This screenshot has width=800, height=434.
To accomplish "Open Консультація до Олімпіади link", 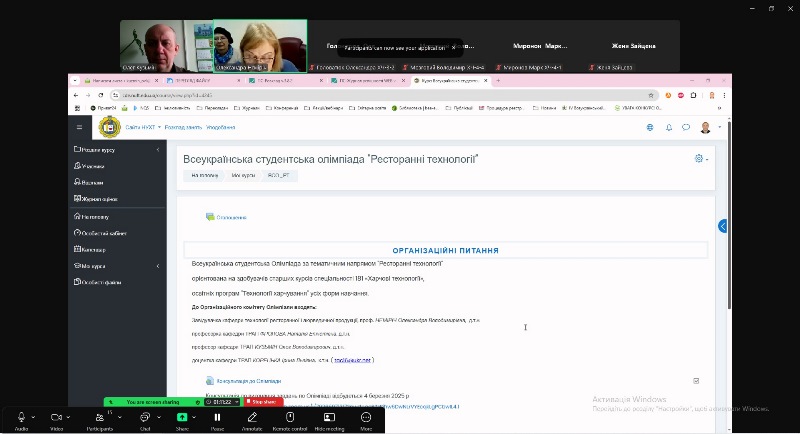I will tap(243, 381).
